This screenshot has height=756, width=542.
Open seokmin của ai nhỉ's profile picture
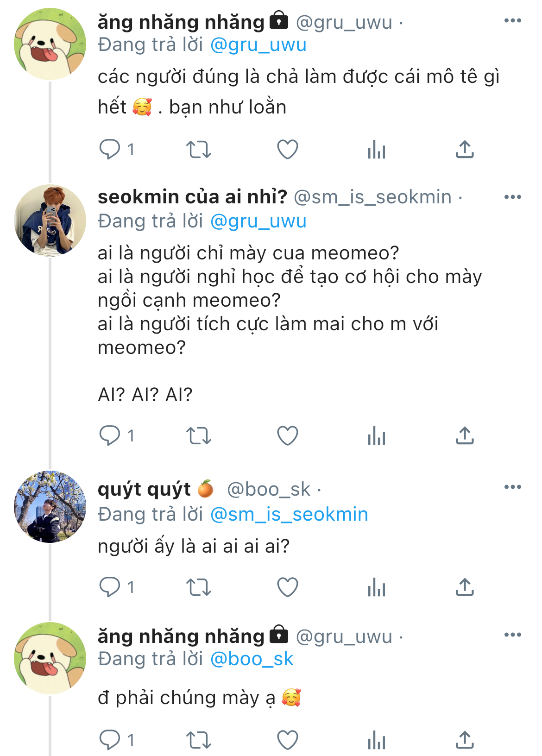tap(50, 220)
